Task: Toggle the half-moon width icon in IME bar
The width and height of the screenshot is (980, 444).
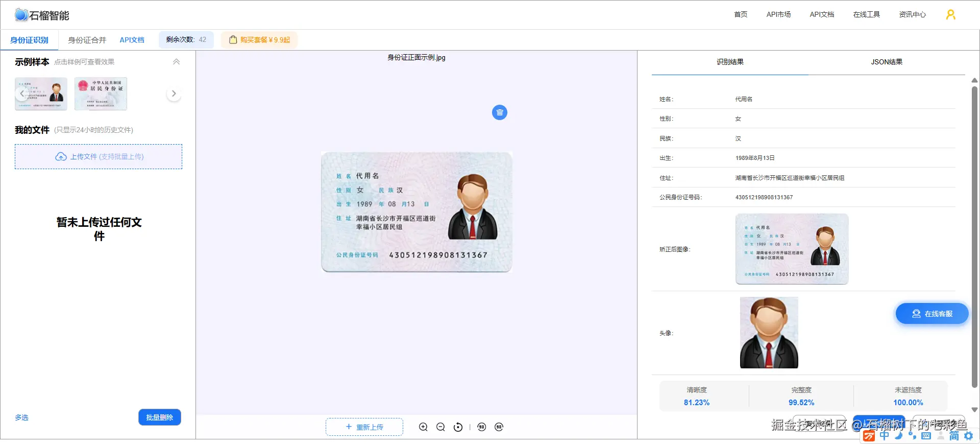Action: pos(899,436)
